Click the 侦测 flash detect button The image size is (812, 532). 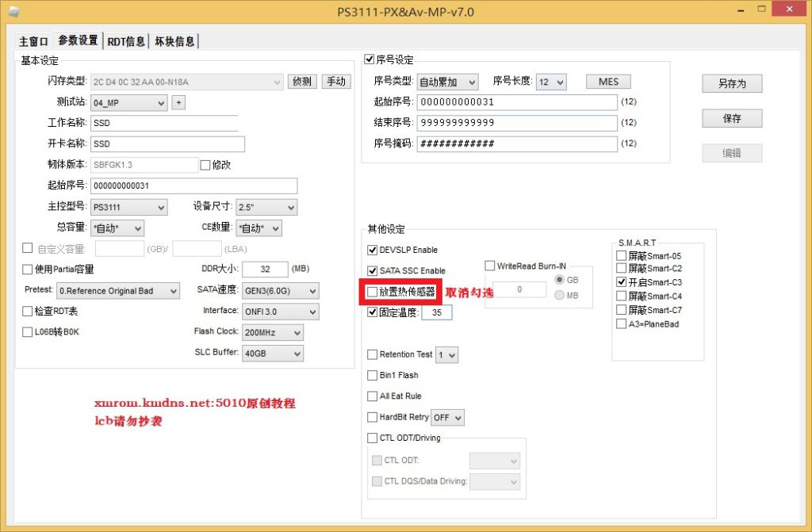pos(302,82)
